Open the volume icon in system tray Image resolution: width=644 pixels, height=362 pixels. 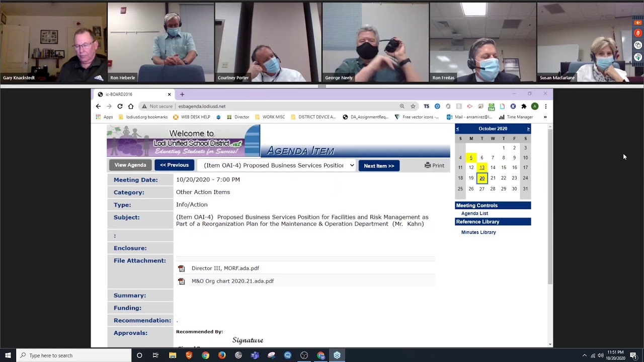point(600,355)
